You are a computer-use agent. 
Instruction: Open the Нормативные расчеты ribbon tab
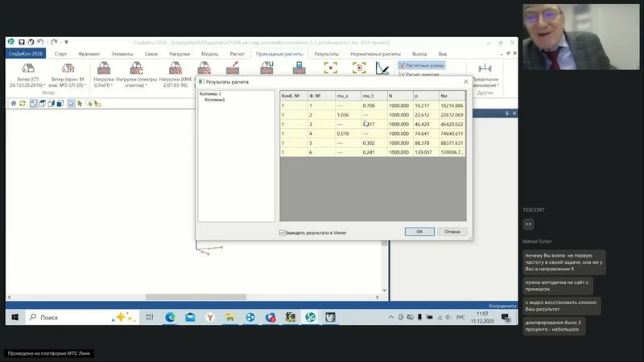tap(374, 53)
